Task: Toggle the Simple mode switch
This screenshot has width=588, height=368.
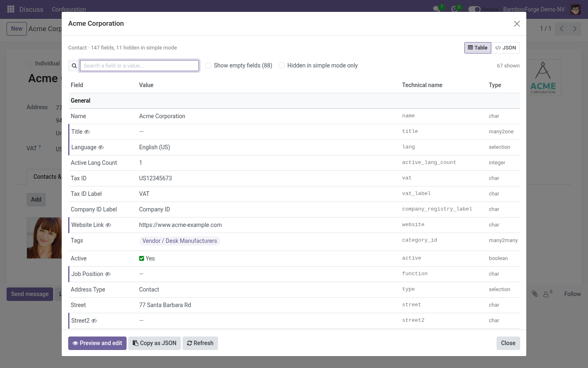Action: (x=474, y=9)
